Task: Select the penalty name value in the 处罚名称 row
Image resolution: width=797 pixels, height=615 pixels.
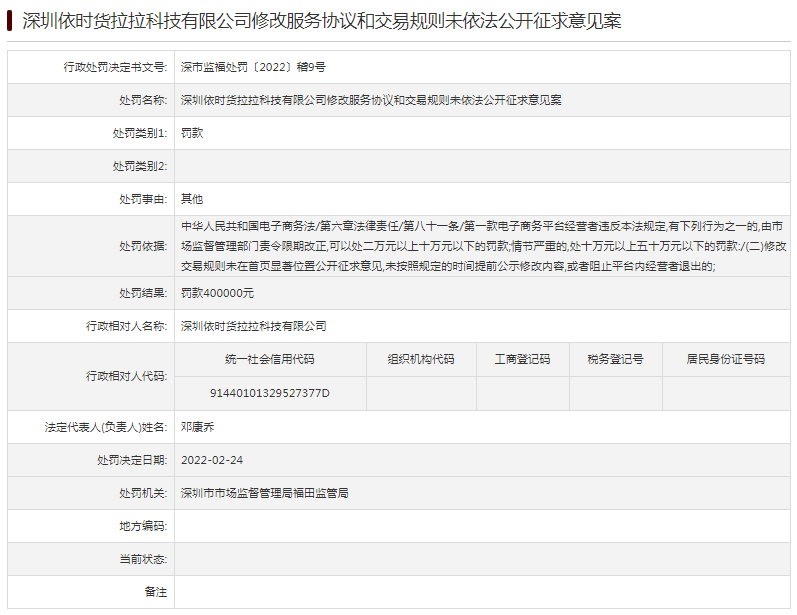Action: pyautogui.click(x=371, y=100)
